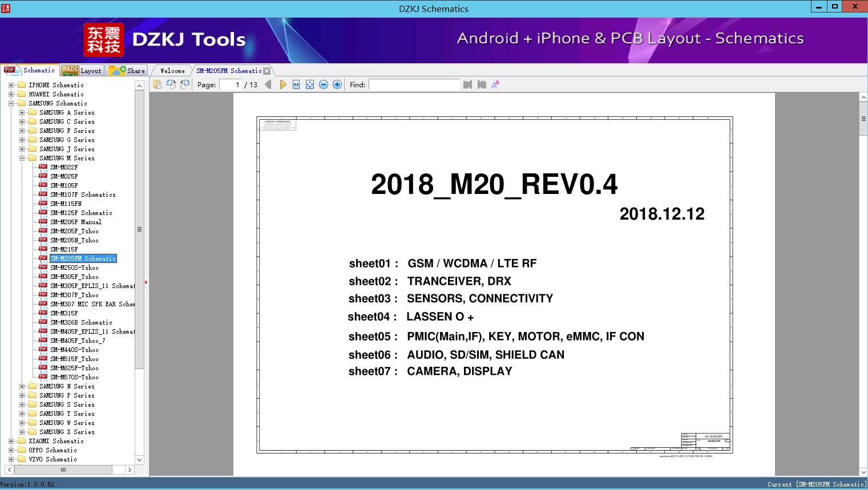The image size is (868, 490).
Task: Switch to the PADS Layout tab
Action: pyautogui.click(x=82, y=71)
